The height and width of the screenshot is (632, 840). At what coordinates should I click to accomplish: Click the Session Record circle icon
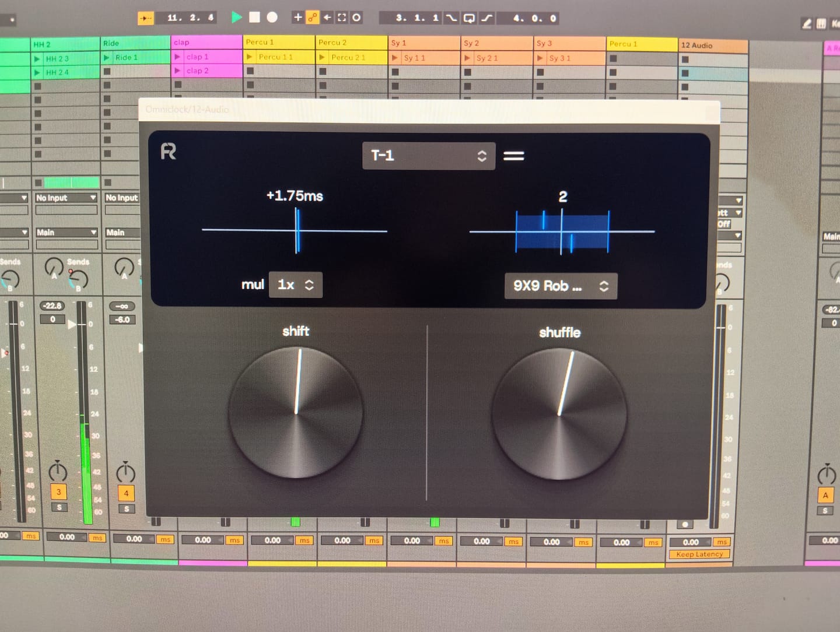click(x=356, y=17)
